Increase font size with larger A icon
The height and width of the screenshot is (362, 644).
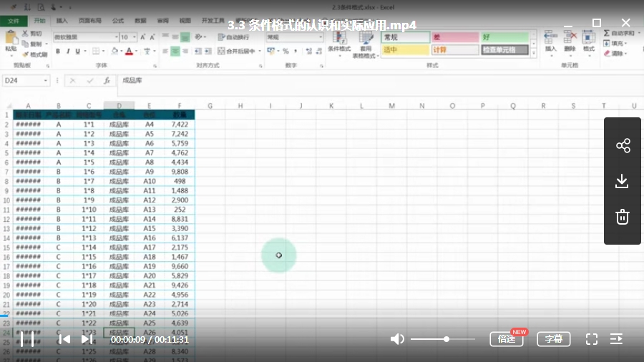point(143,37)
